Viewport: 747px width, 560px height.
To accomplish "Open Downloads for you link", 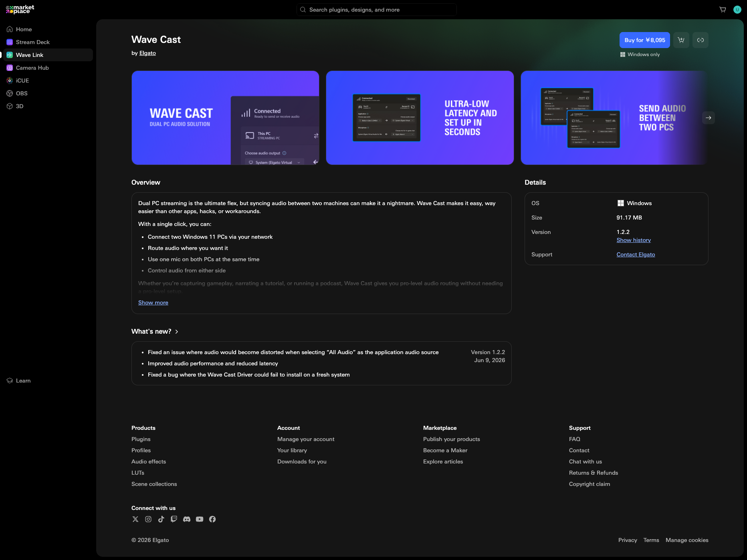I will [x=302, y=461].
